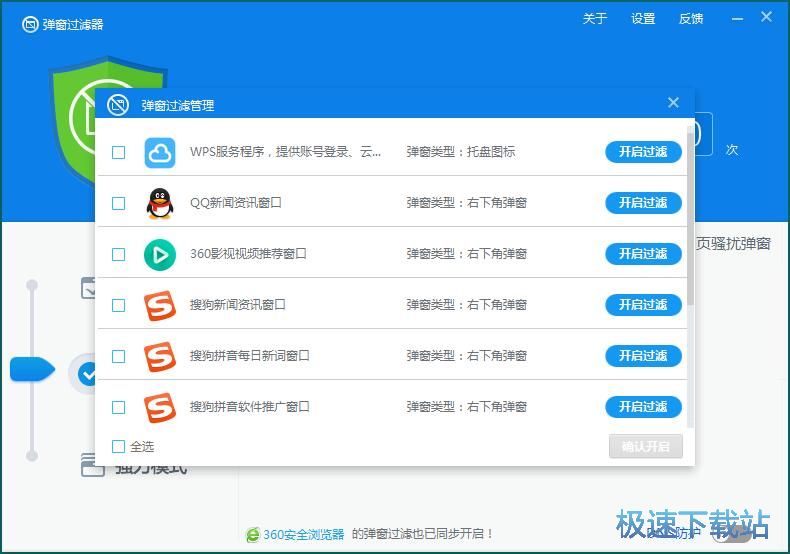Click the 搜狗拼音每日新词窗口 Sogou icon
Viewport: 790px width, 554px height.
tap(160, 357)
